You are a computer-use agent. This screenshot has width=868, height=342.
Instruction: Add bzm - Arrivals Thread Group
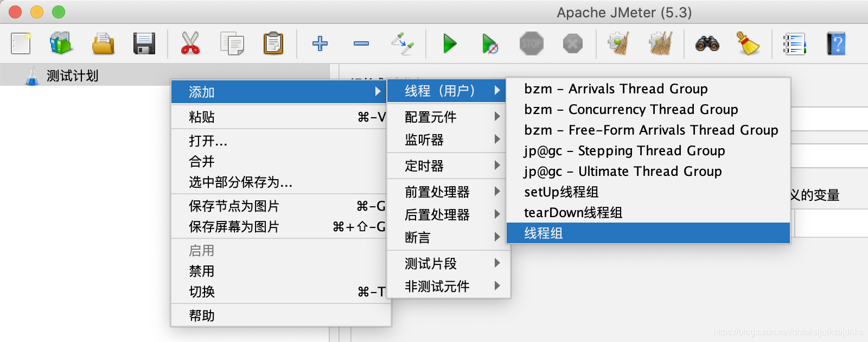(648, 88)
